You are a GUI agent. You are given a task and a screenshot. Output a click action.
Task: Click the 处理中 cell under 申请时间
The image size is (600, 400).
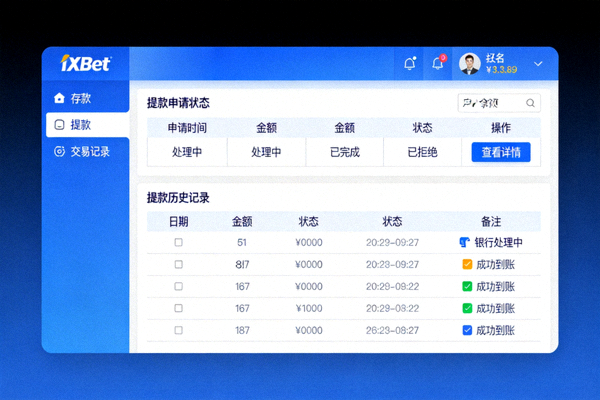tap(187, 152)
